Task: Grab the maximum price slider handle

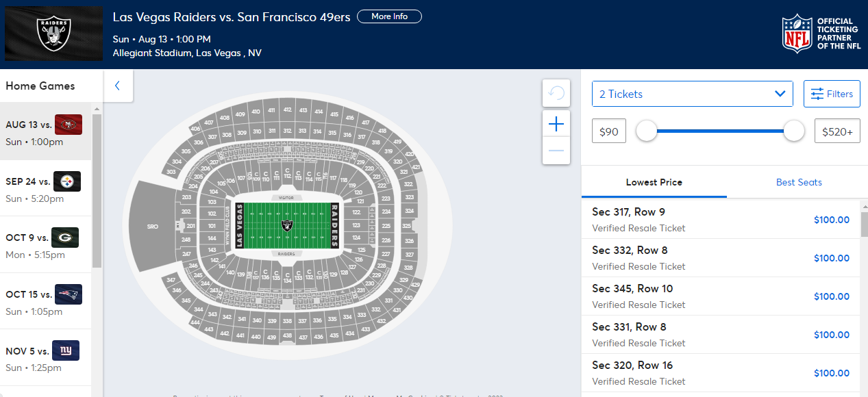Action: [793, 131]
